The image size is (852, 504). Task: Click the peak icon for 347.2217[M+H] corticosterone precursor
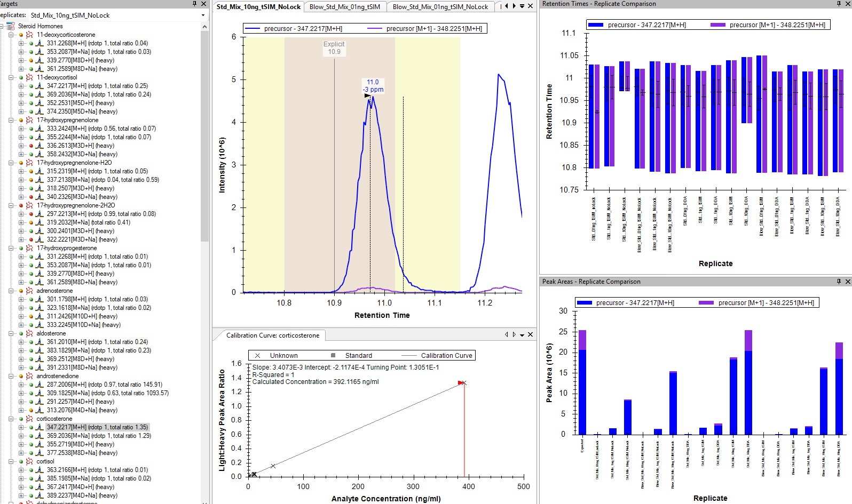tap(40, 427)
